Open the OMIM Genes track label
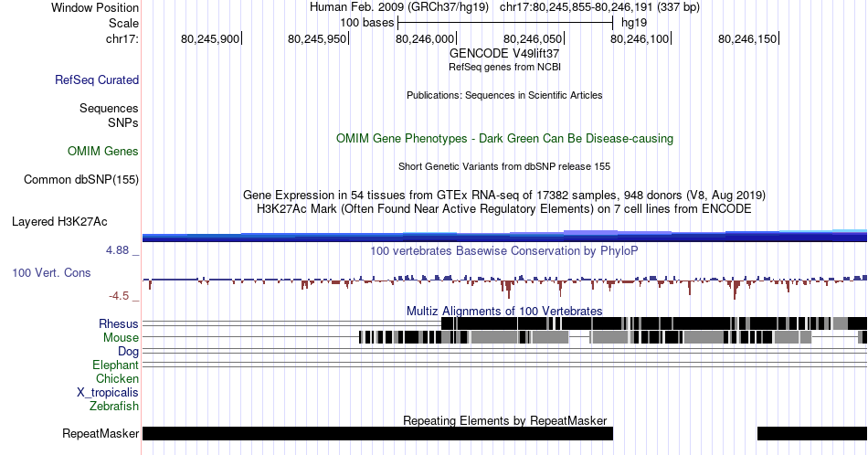 (x=103, y=151)
